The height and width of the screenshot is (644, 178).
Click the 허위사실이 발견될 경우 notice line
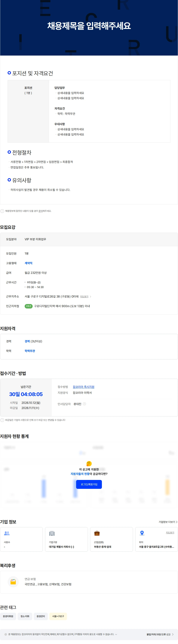40,190
